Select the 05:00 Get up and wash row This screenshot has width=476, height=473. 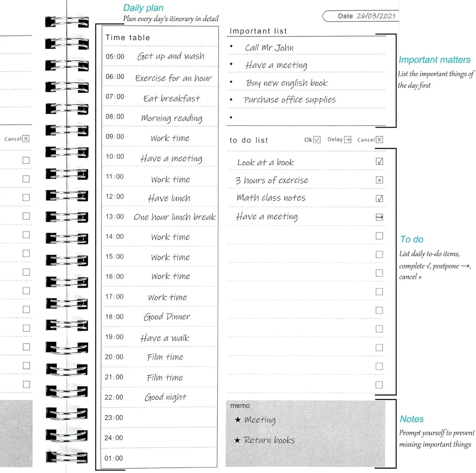point(160,56)
